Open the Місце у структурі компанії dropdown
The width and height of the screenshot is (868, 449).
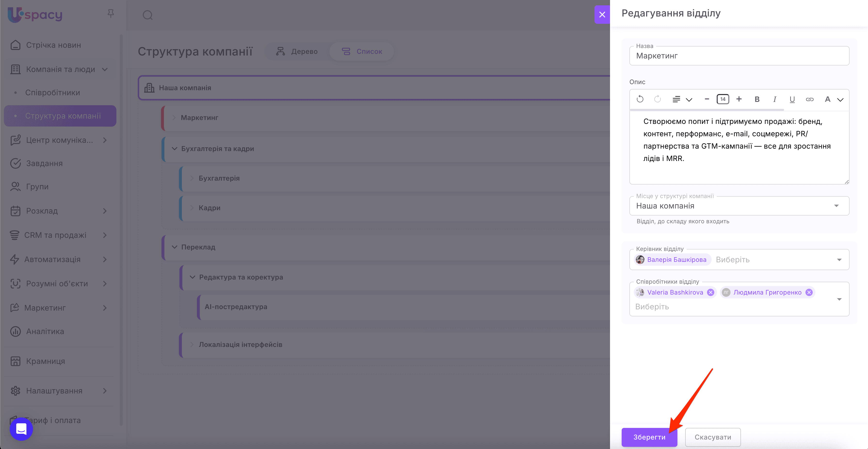739,206
